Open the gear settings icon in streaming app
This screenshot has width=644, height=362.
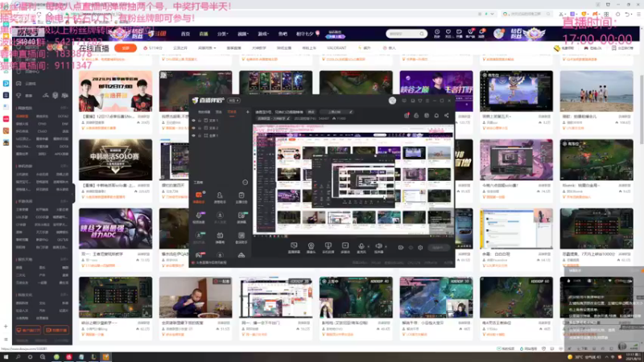(420, 248)
